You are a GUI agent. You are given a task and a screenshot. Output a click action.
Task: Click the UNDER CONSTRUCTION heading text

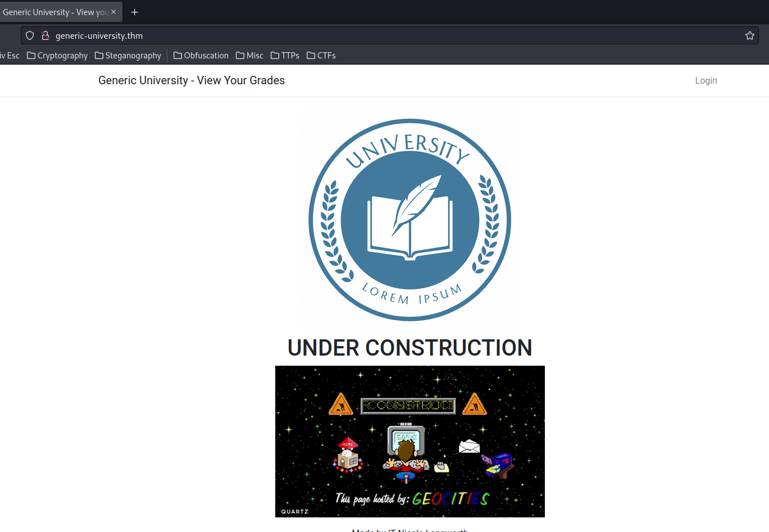point(410,348)
